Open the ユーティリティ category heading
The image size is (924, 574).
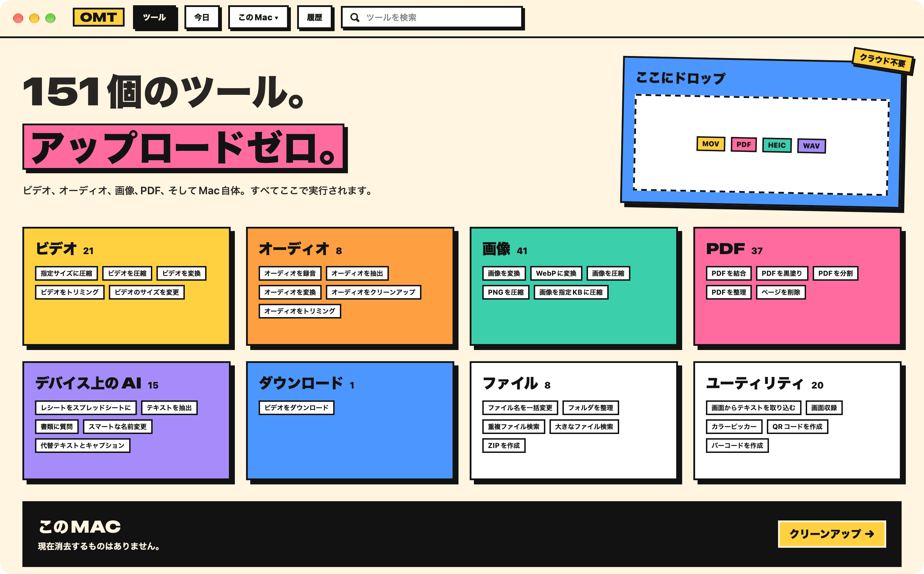(754, 384)
